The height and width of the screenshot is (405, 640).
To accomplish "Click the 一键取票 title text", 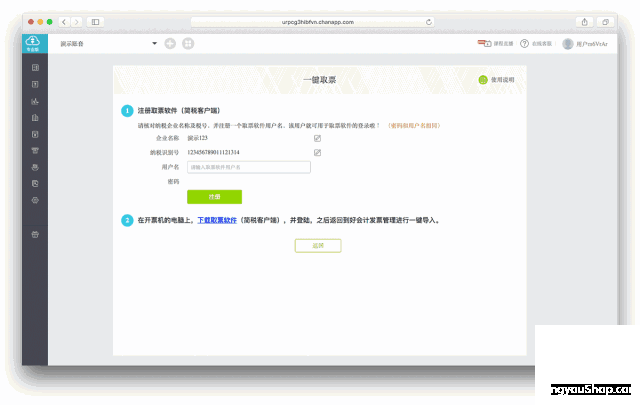I will point(320,80).
